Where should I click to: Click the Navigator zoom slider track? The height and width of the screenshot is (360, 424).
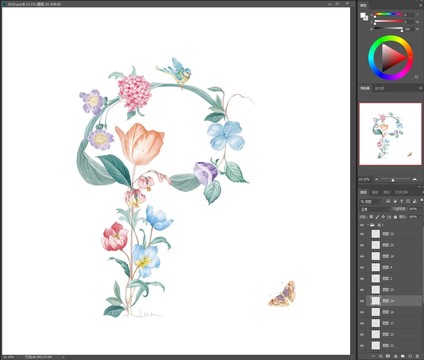[x=396, y=179]
